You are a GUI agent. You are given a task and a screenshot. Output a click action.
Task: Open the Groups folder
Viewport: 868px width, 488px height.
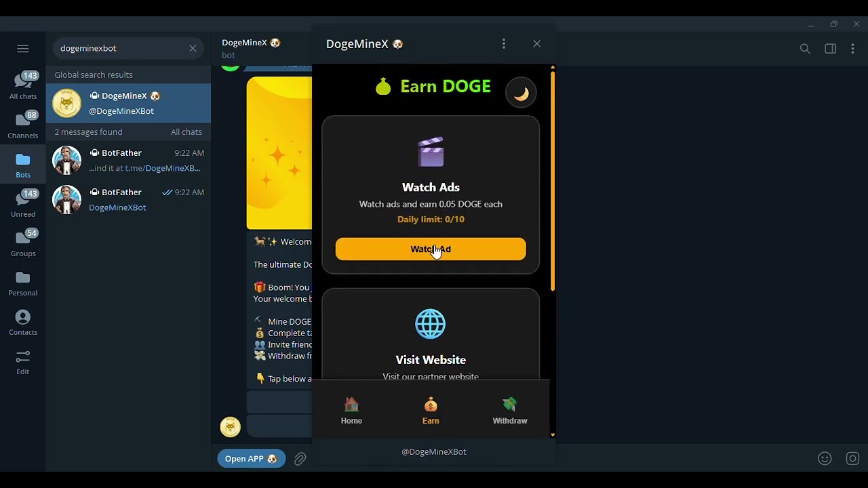[23, 243]
